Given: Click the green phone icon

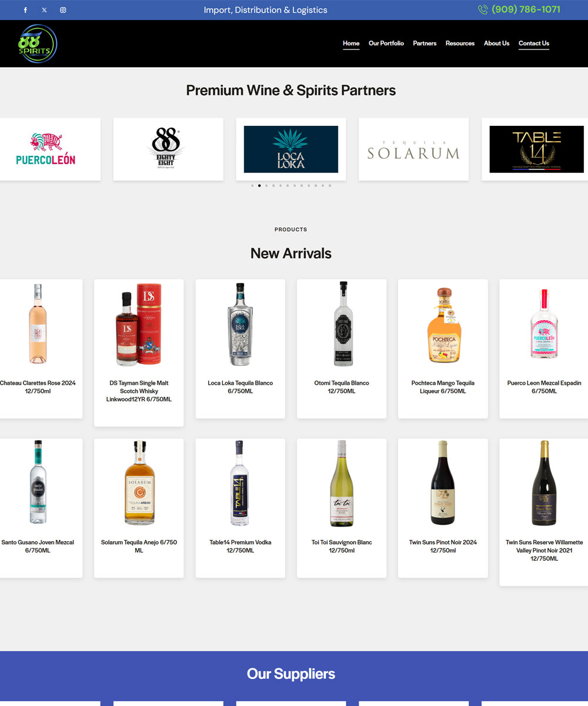Looking at the screenshot, I should 483,9.
